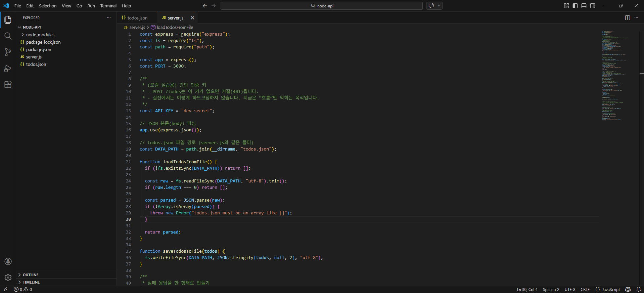This screenshot has height=293, width=644.
Task: Open the Copilot status icon in status bar
Action: (628, 289)
